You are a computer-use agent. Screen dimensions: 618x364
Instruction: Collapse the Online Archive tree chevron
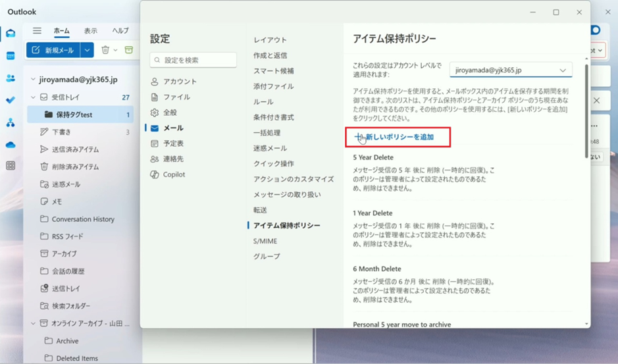point(33,323)
